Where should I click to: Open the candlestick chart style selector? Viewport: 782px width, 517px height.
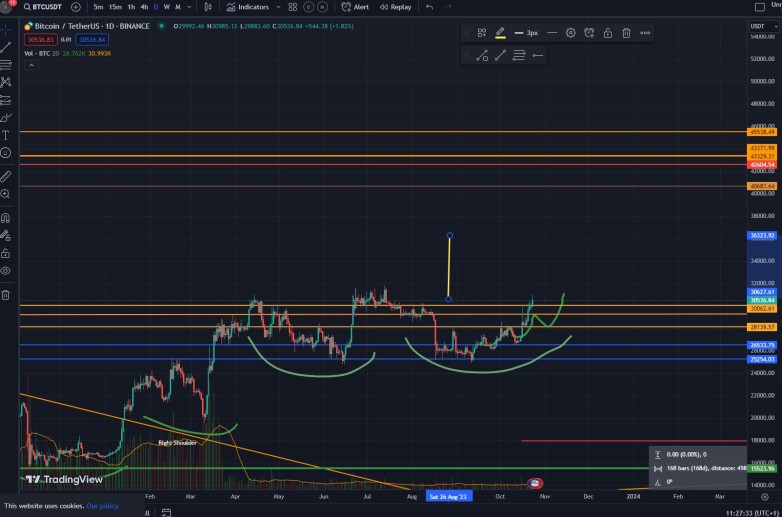coord(208,7)
